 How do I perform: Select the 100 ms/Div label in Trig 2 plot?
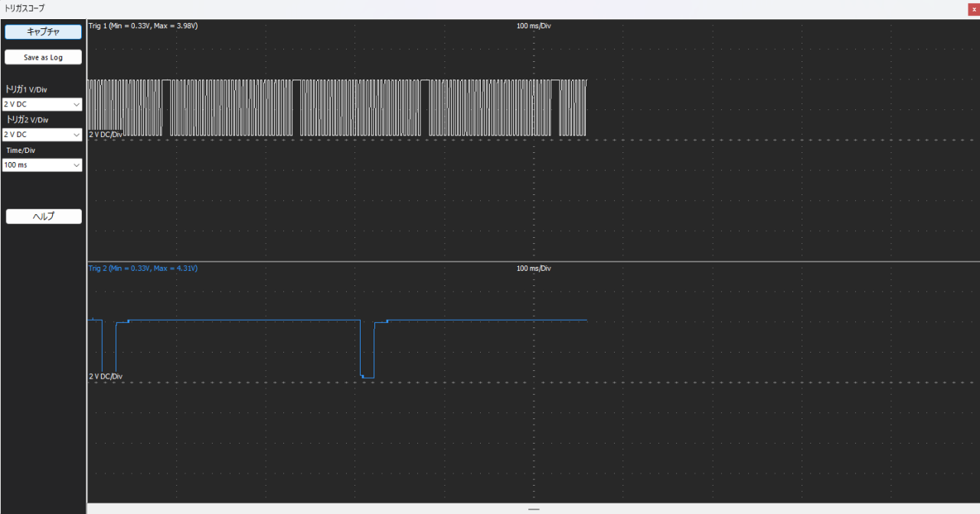click(x=534, y=268)
